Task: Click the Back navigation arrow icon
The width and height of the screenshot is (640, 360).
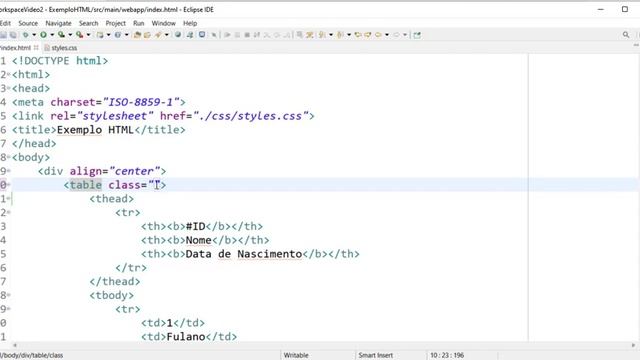Action: click(378, 35)
